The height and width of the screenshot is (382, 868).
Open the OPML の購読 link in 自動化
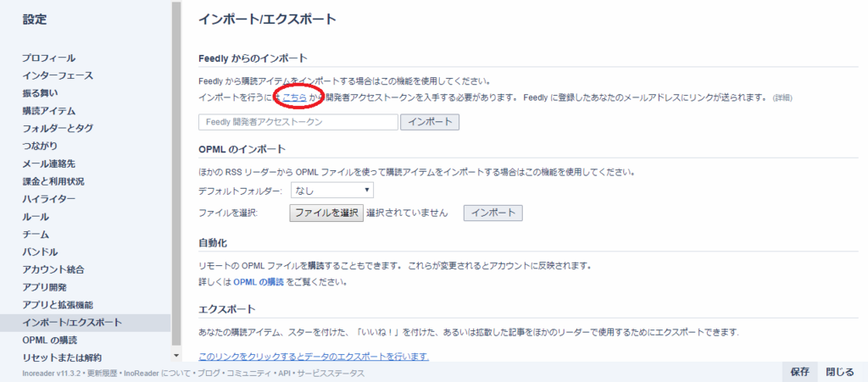pyautogui.click(x=259, y=282)
